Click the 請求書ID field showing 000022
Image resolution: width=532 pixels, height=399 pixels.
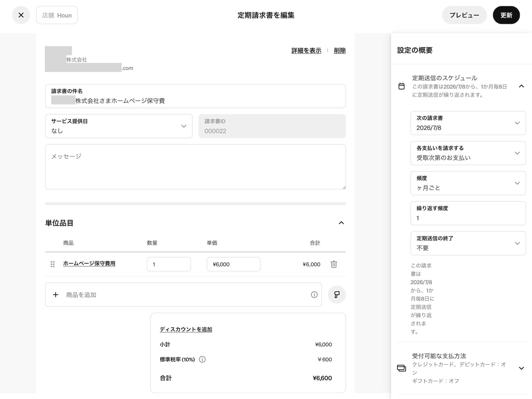272,126
